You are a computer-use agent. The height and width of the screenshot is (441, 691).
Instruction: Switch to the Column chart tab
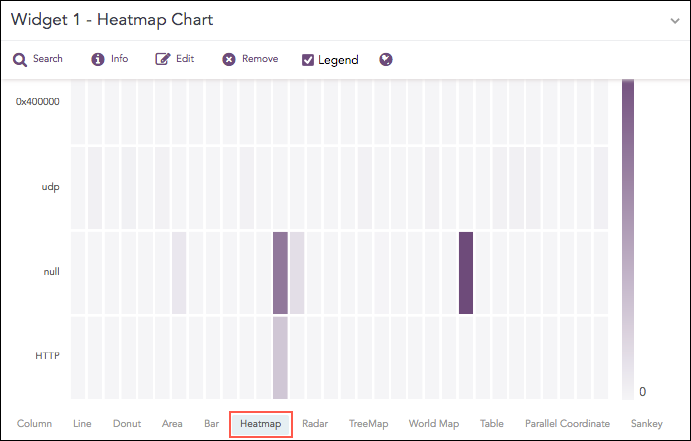(34, 424)
